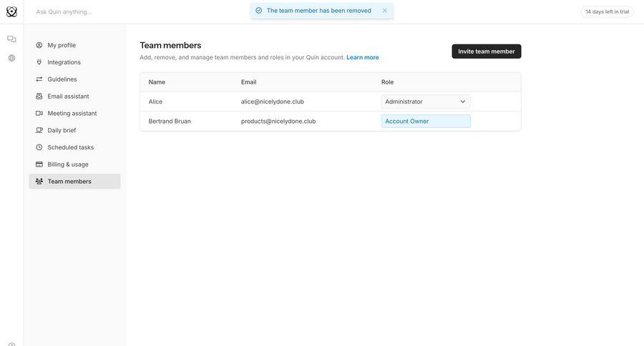Click the Daily brief coffee cup icon
644x346 pixels.
tap(39, 130)
